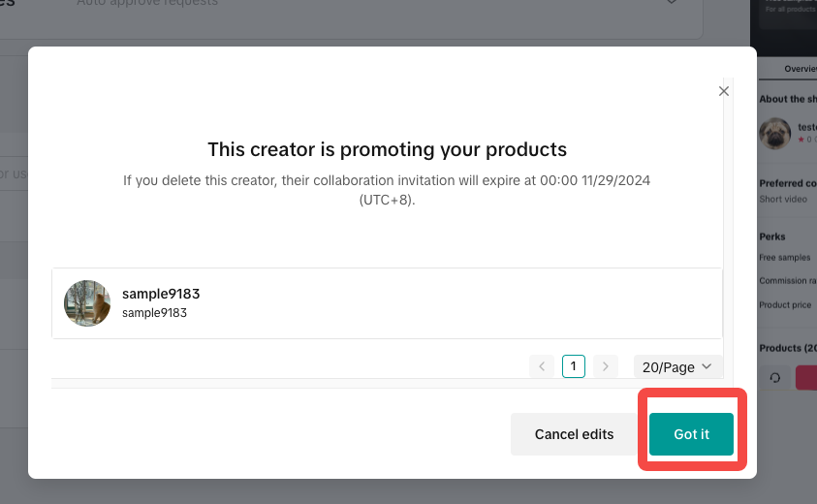Expand the Auto approve requests chevron
The width and height of the screenshot is (817, 504).
672,3
